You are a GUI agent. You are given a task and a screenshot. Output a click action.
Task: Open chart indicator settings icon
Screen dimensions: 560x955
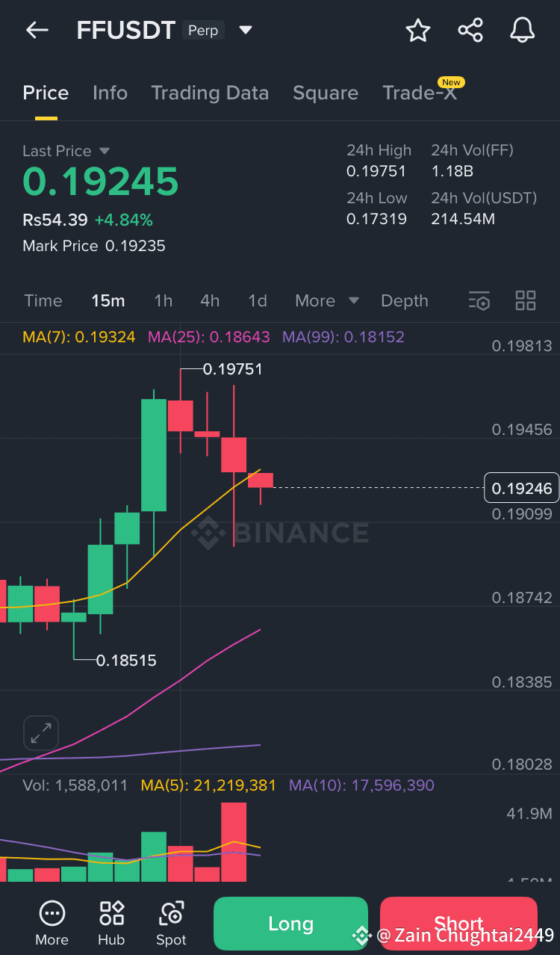click(479, 301)
